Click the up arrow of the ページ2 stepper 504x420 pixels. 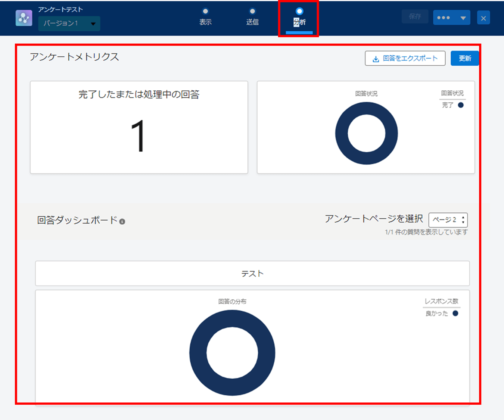(463, 218)
